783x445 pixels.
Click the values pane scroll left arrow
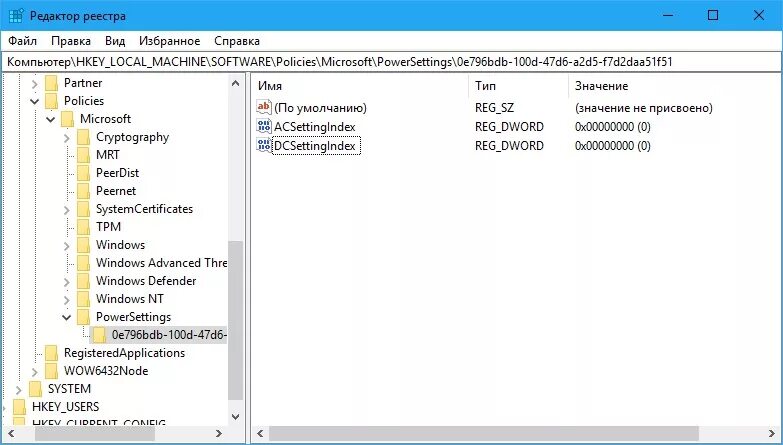point(260,433)
